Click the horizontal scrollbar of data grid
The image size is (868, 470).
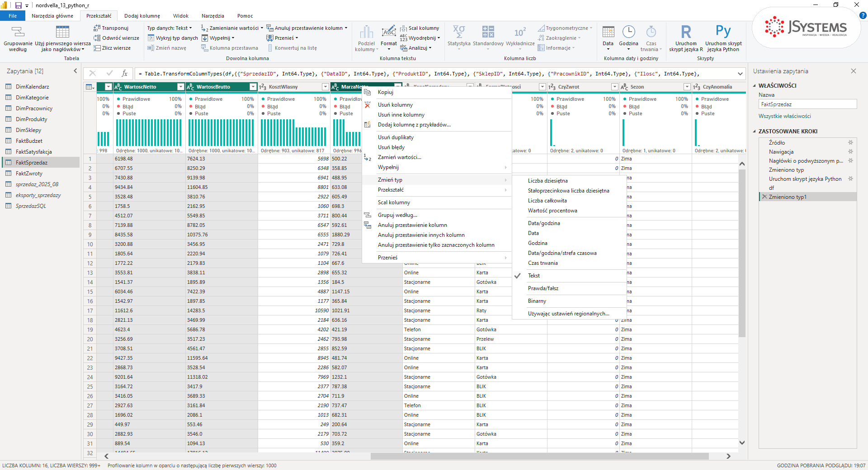coord(539,456)
